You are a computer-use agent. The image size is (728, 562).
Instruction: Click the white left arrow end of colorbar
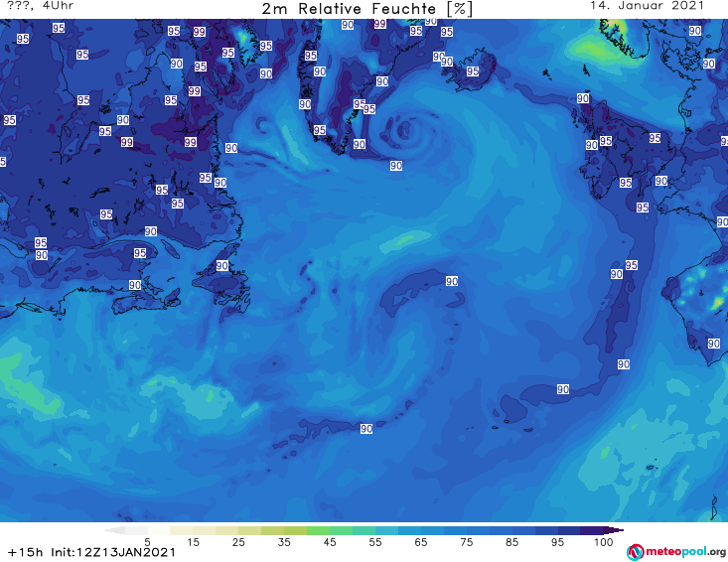coord(114,530)
